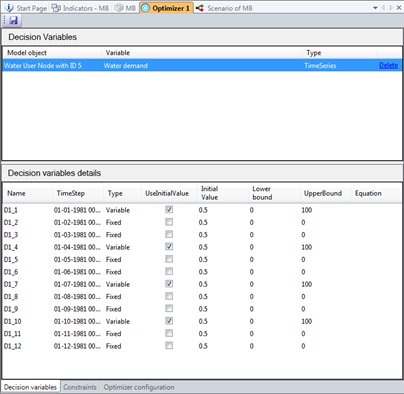Toggle UseInitialValue checkbox for D1_3
This screenshot has height=394, width=404.
pos(169,234)
